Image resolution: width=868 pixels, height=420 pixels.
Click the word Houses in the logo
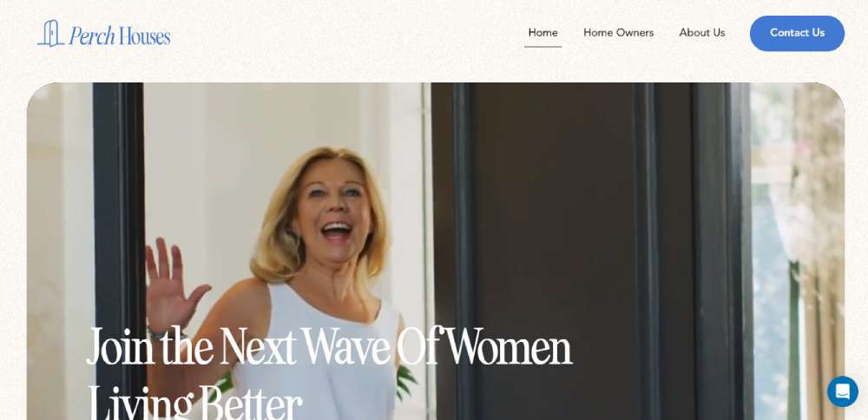pyautogui.click(x=144, y=36)
